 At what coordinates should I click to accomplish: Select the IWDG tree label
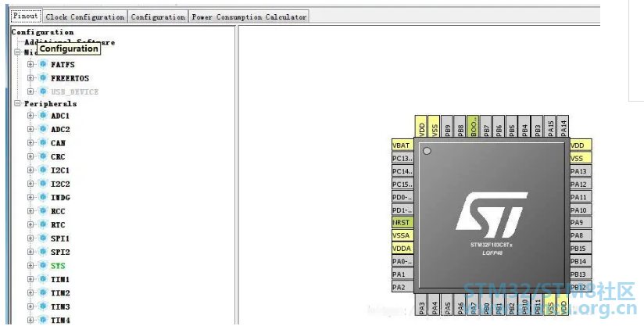click(x=60, y=198)
